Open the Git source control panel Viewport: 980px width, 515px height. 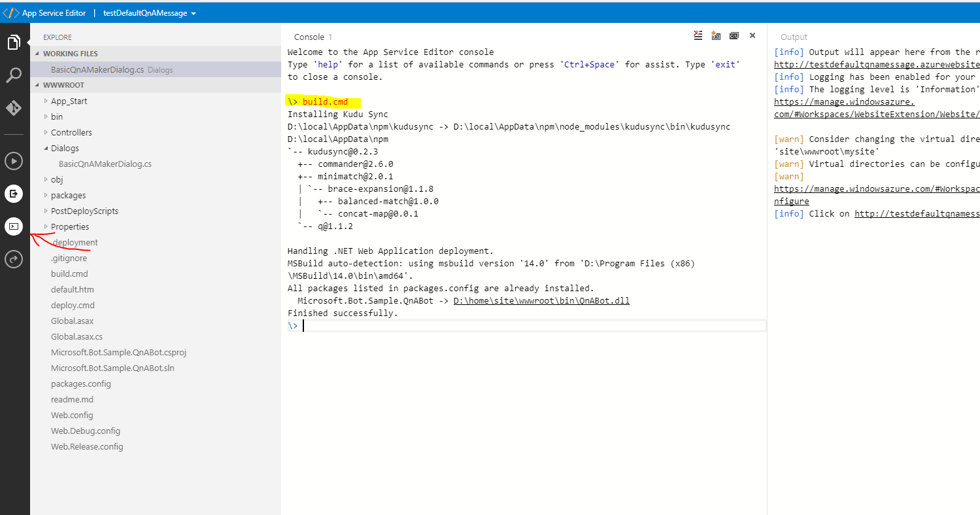(x=14, y=108)
